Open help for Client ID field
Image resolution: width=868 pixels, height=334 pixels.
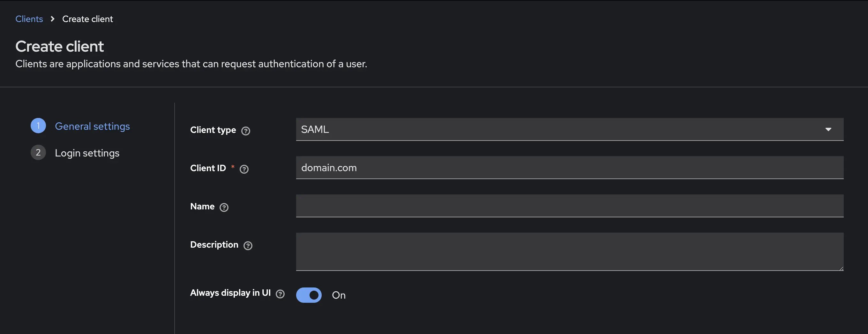[244, 169]
